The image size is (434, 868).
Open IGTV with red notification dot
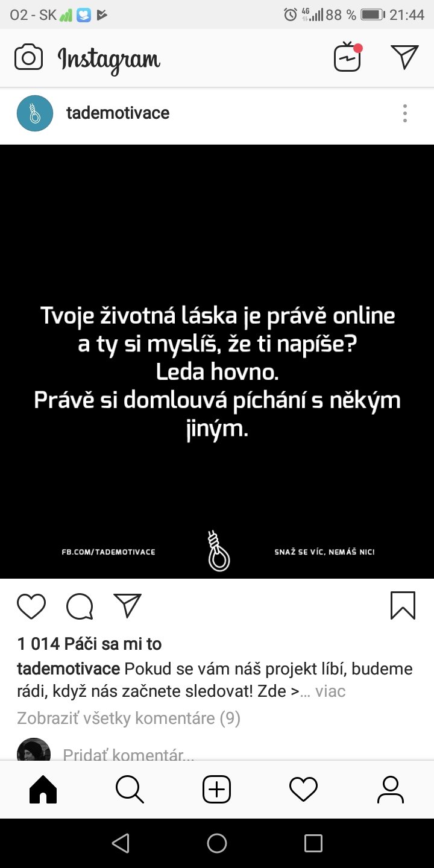[x=348, y=57]
